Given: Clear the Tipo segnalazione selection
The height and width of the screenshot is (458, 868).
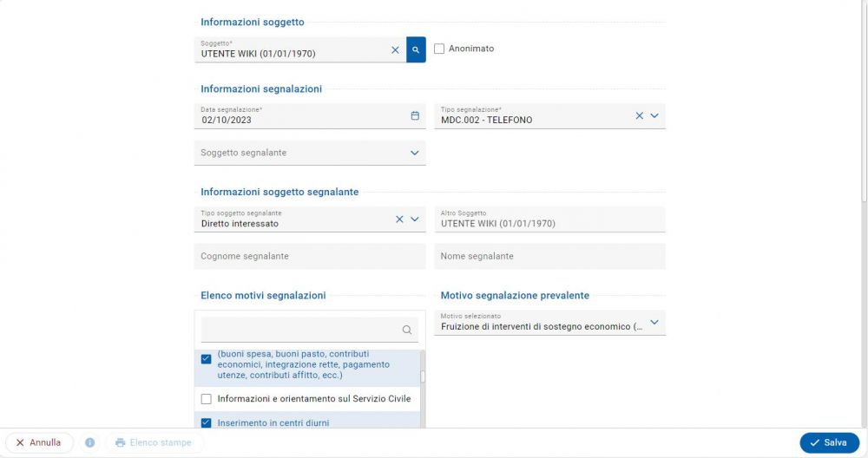Looking at the screenshot, I should 640,115.
